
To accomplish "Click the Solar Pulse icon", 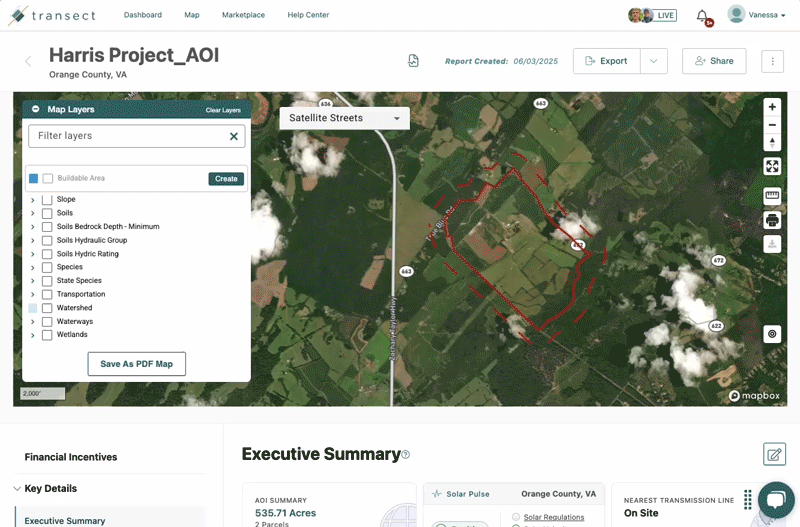I will (437, 494).
